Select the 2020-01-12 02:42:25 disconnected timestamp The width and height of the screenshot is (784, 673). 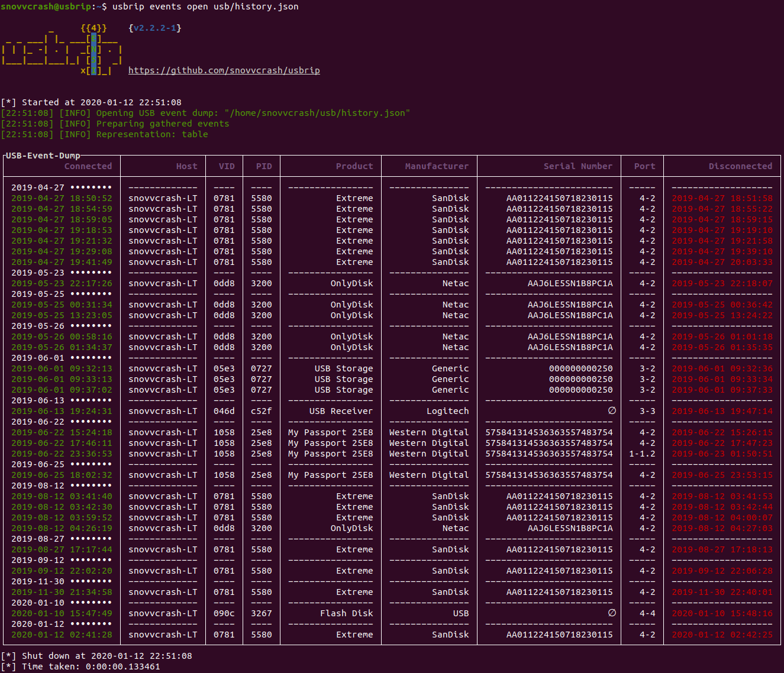(722, 635)
